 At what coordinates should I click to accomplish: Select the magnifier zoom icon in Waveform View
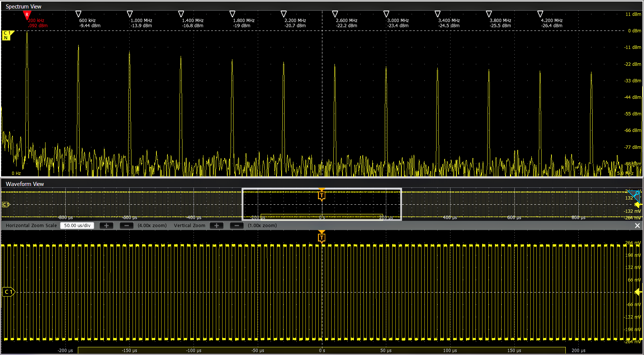[x=635, y=195]
